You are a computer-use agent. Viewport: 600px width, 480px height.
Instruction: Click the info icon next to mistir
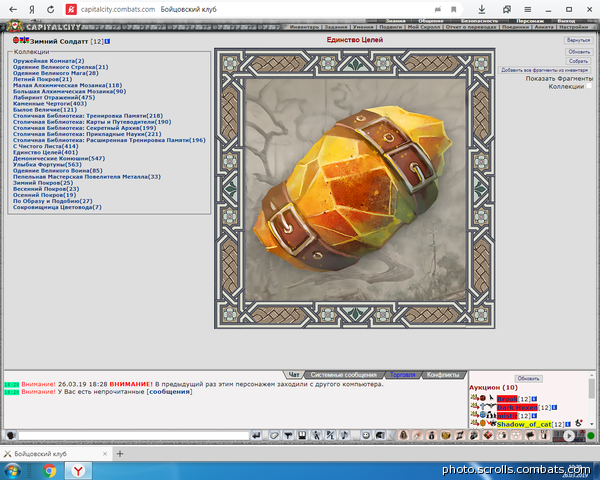[x=534, y=416]
